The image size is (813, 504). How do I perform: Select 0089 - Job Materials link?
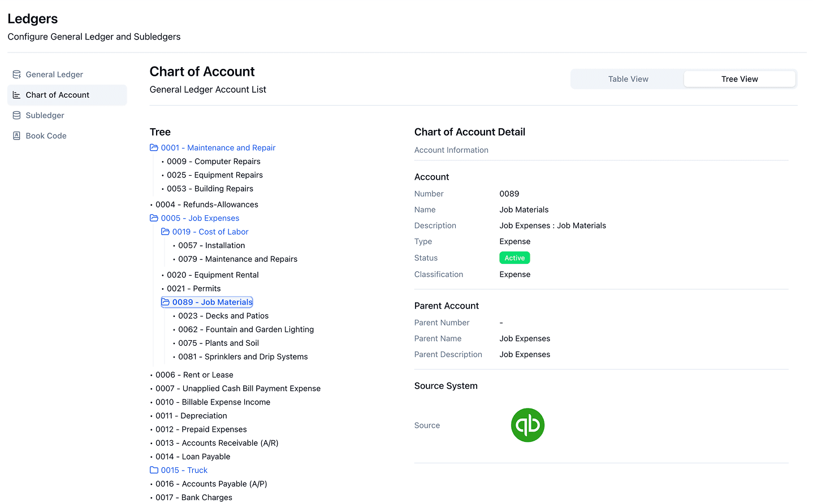coord(213,302)
